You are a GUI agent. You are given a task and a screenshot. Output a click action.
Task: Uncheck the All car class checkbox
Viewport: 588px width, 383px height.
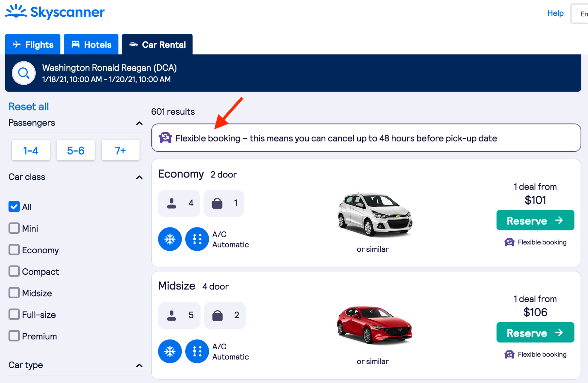click(14, 207)
